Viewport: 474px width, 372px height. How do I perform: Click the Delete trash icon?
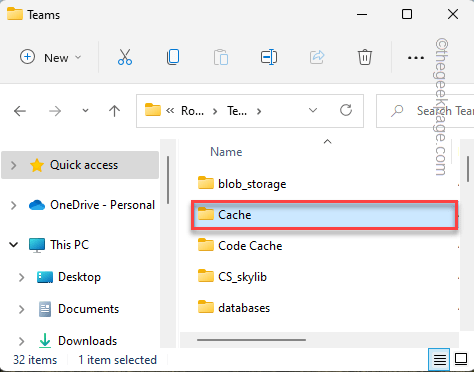[365, 57]
